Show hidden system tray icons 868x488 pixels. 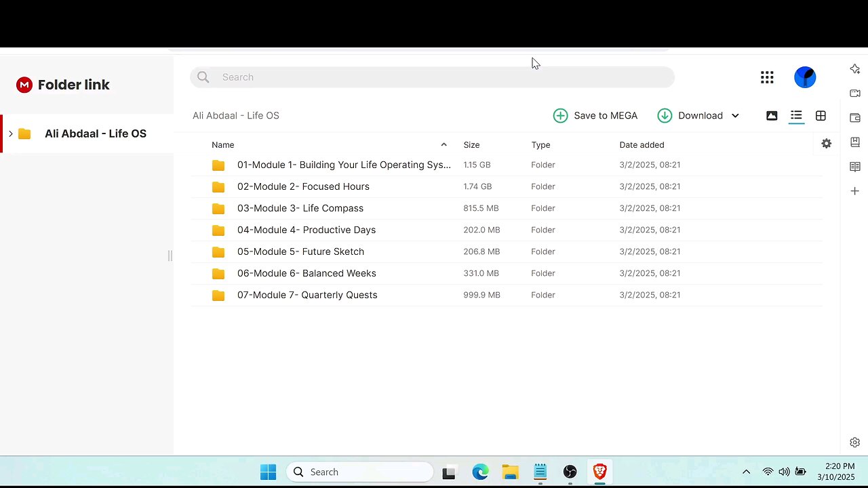tap(746, 472)
